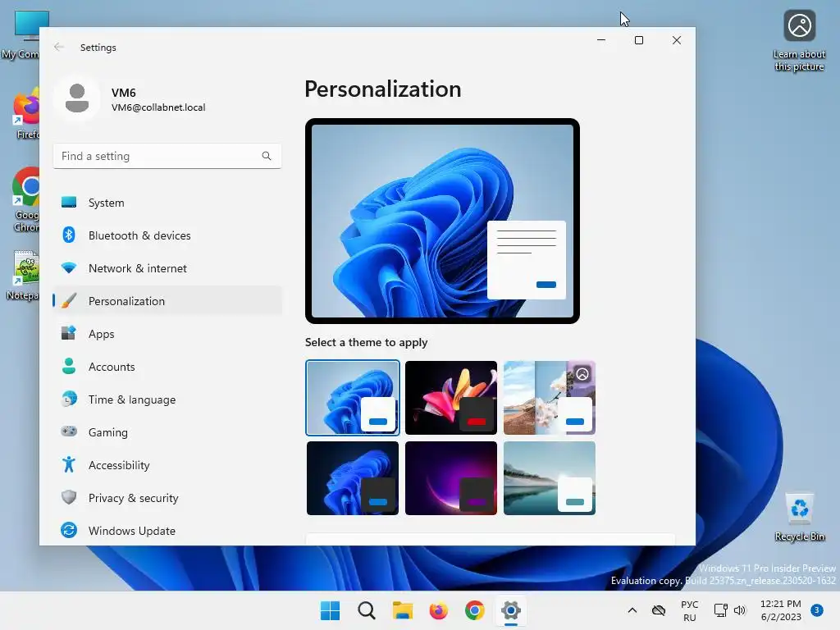Screen dimensions: 840x630
Task: Minimize the Settings window
Action: (601, 40)
